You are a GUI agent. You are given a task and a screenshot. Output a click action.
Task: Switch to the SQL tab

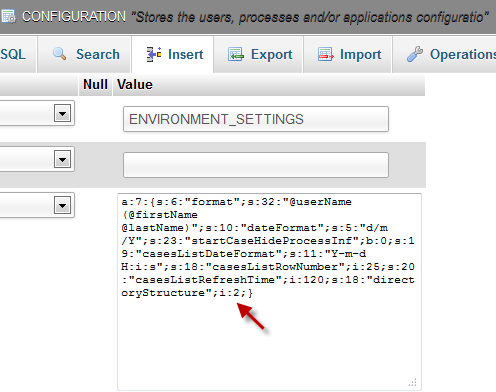13,54
